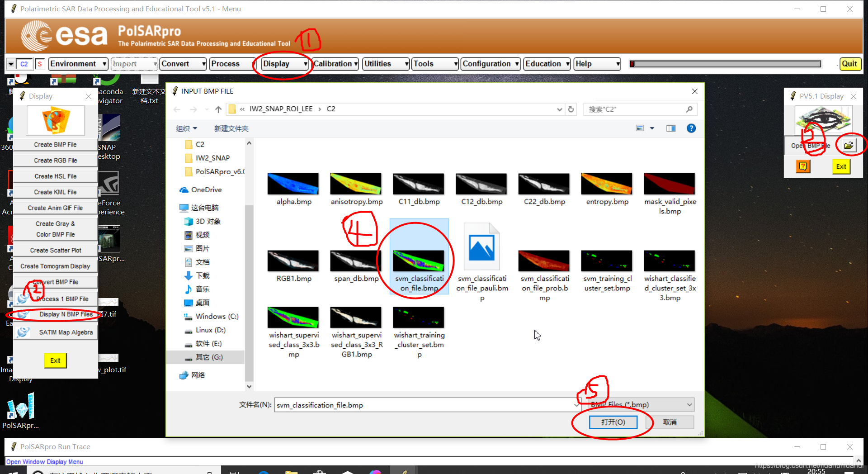Viewport: 868px width, 474px height.
Task: Click 新建文件夹 new folder
Action: pyautogui.click(x=231, y=128)
